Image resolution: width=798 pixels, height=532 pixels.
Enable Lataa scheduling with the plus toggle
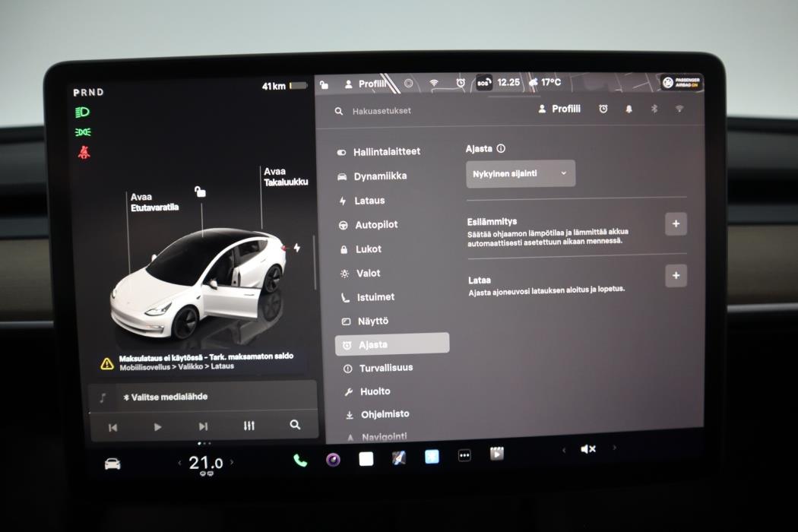pyautogui.click(x=675, y=276)
